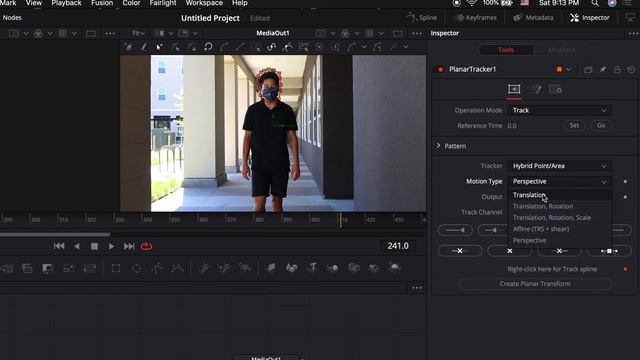
Task: Open macOS Spotlight search
Action: (595, 3)
